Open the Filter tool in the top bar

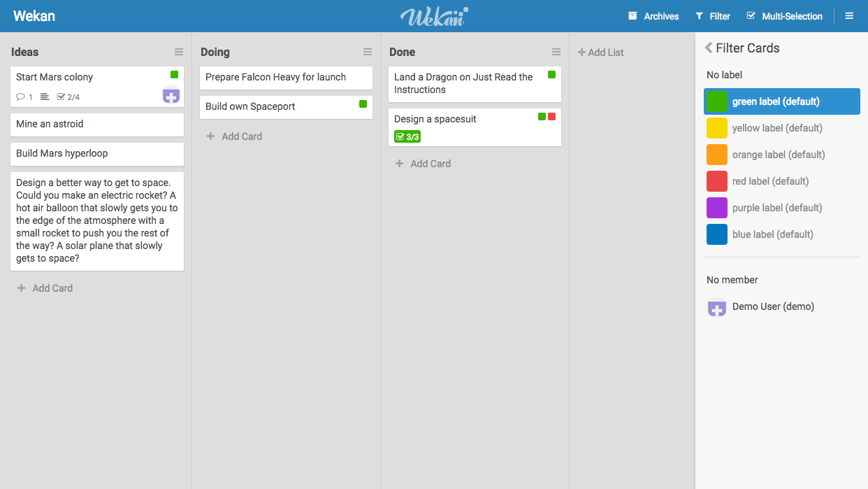[x=713, y=15]
